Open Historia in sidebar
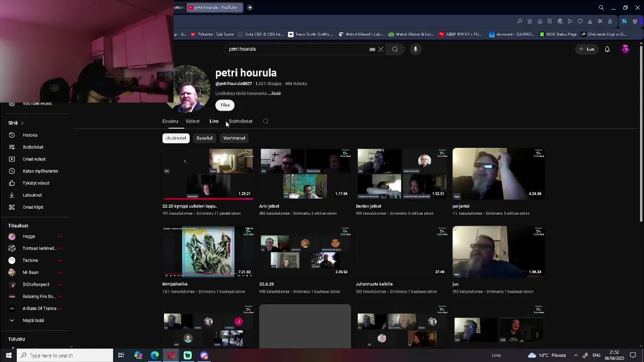Image resolution: width=644 pixels, height=362 pixels. (x=30, y=135)
